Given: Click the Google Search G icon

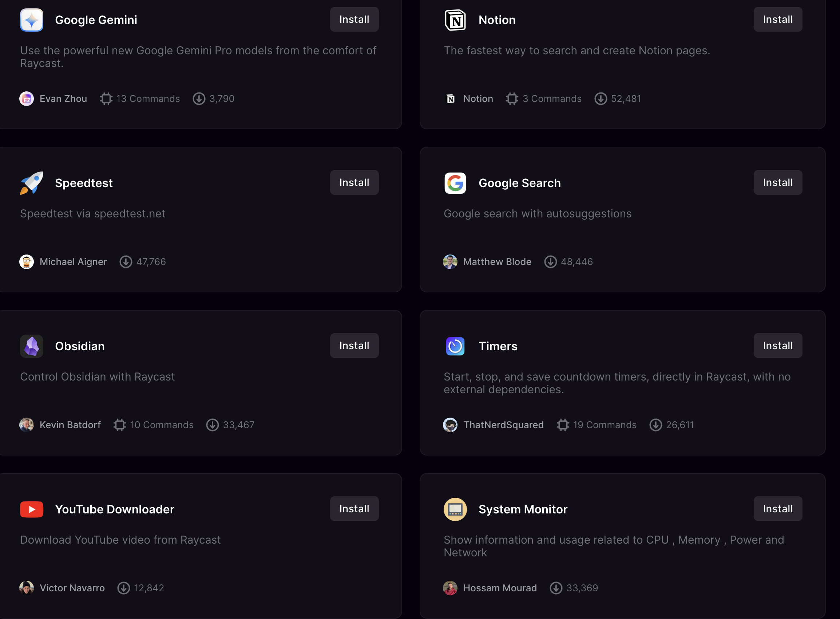Looking at the screenshot, I should click(455, 183).
